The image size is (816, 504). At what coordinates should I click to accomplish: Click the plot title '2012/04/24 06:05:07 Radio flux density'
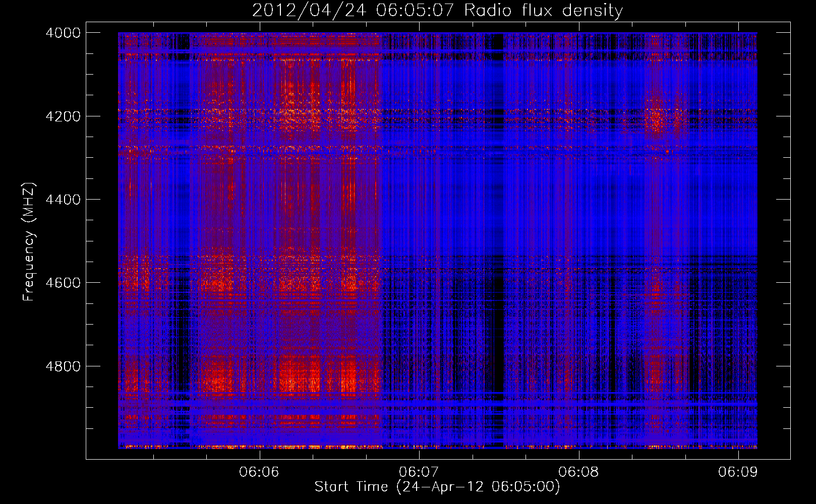tap(437, 11)
